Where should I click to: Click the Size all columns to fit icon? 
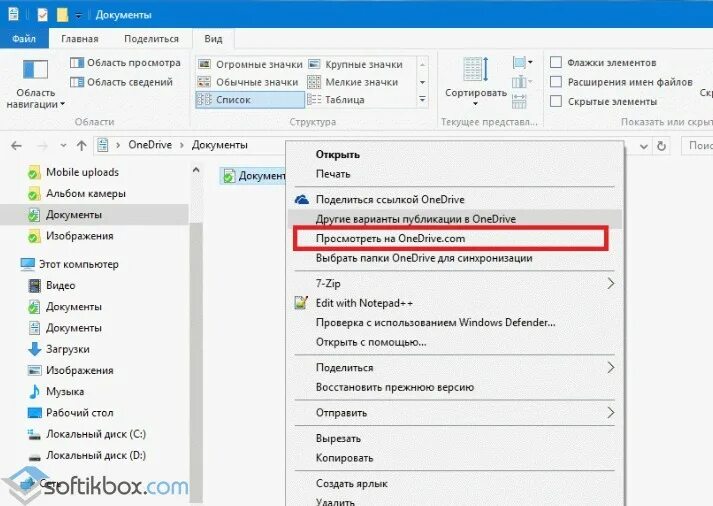(x=519, y=101)
